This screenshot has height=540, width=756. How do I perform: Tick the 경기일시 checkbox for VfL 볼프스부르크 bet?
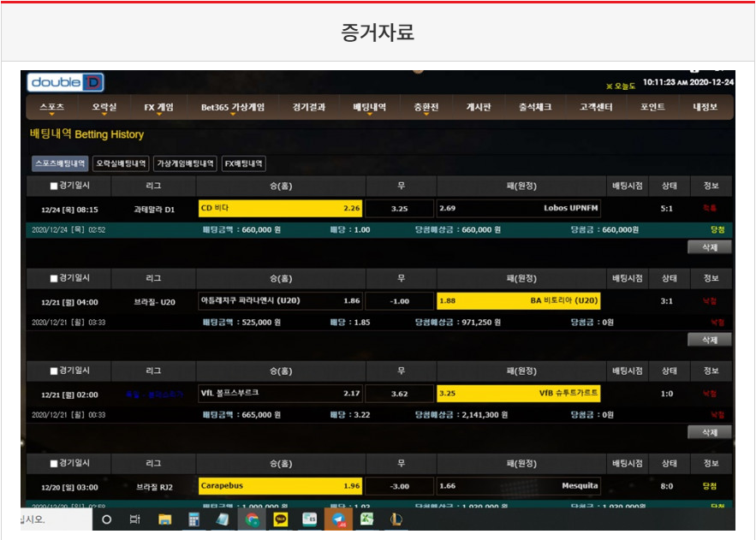pos(54,371)
